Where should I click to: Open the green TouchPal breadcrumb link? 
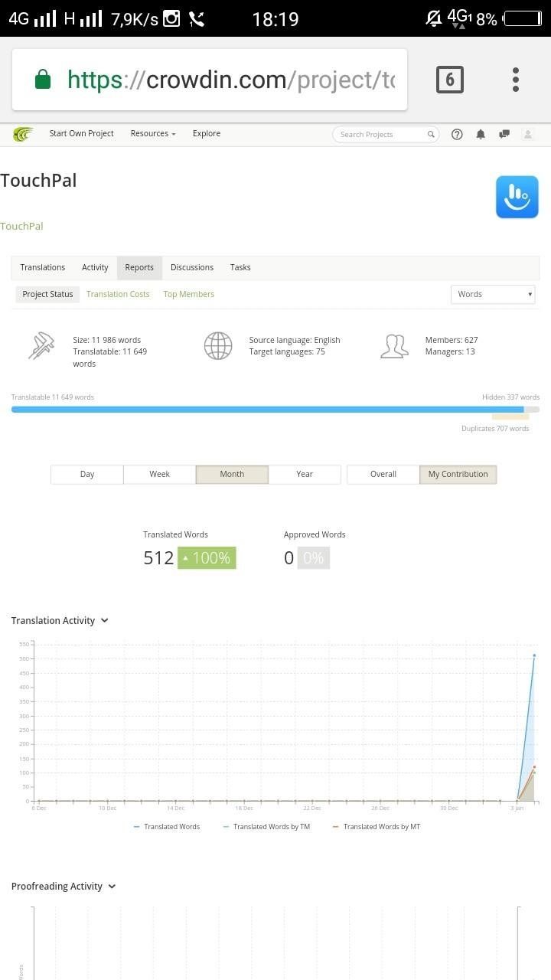tap(21, 226)
